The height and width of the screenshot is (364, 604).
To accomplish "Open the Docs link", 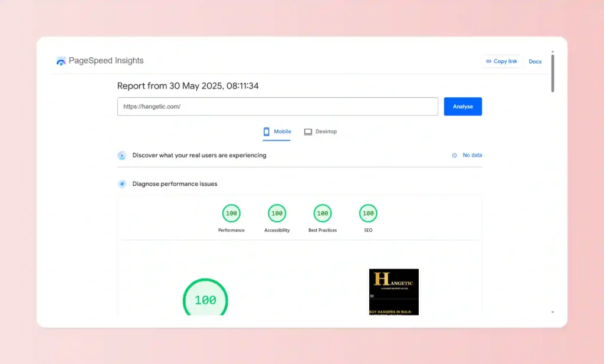I will point(534,61).
